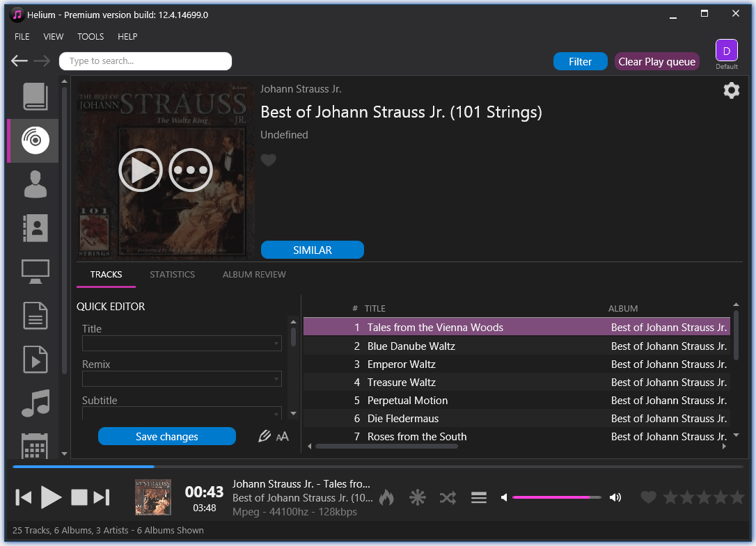Select track Blue Danube Waltz

(x=517, y=346)
